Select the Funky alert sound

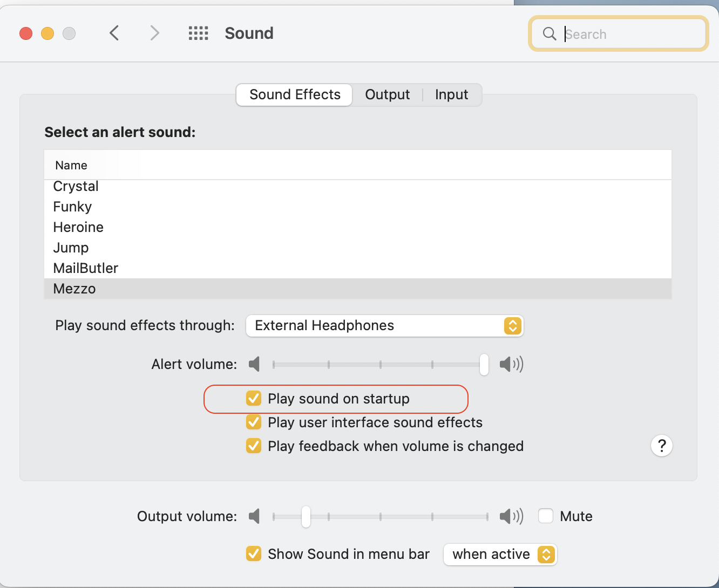73,207
